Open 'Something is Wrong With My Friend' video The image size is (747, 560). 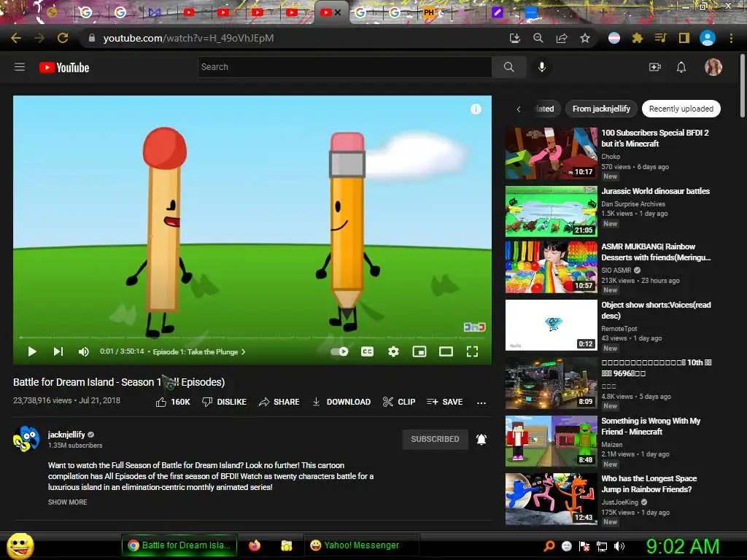(x=651, y=426)
